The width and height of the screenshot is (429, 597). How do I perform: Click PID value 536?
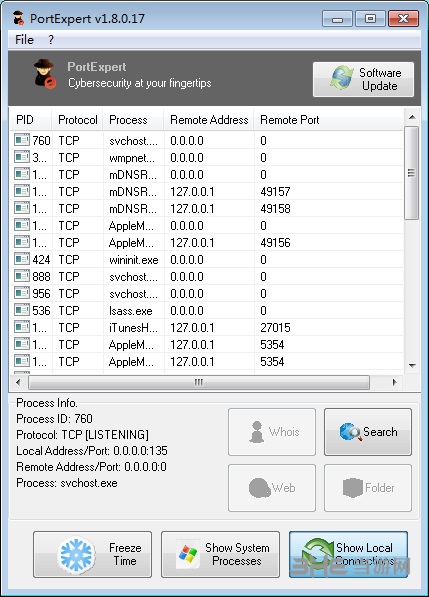41,311
